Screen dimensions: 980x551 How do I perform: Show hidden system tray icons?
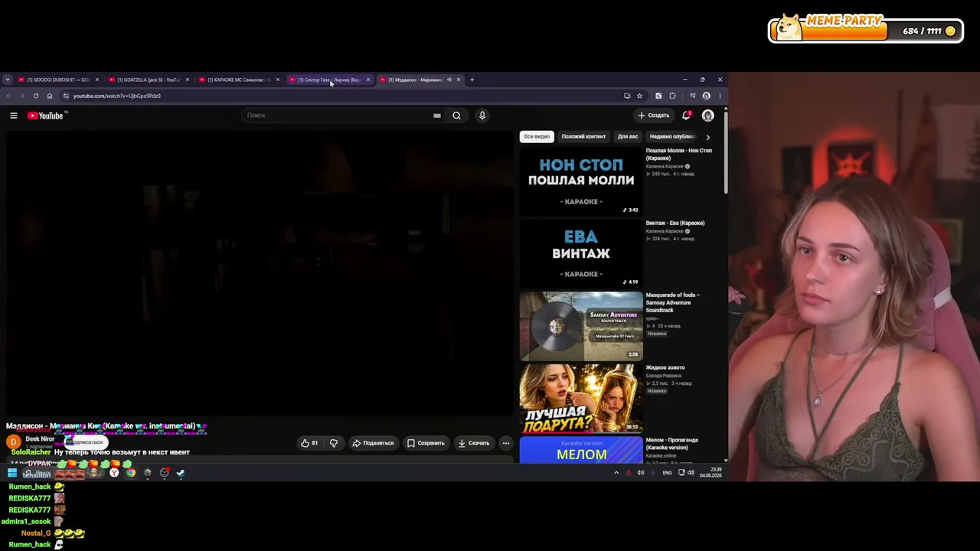(x=616, y=473)
